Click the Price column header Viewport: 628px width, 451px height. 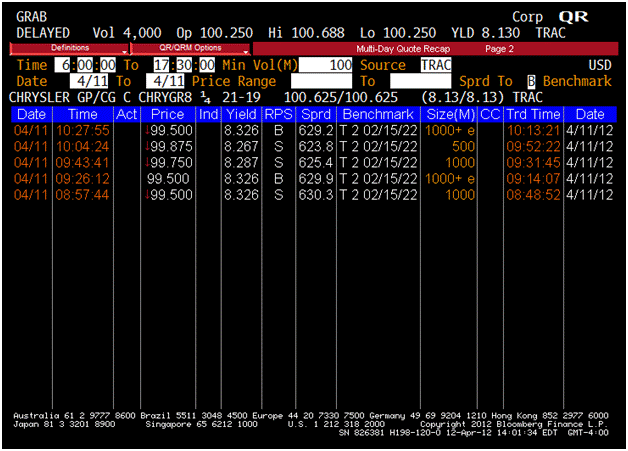click(168, 115)
